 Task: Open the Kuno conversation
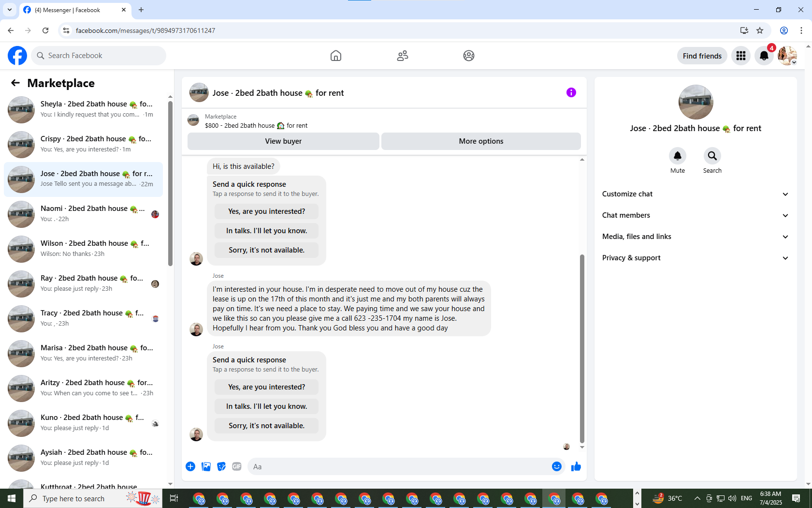click(x=84, y=423)
